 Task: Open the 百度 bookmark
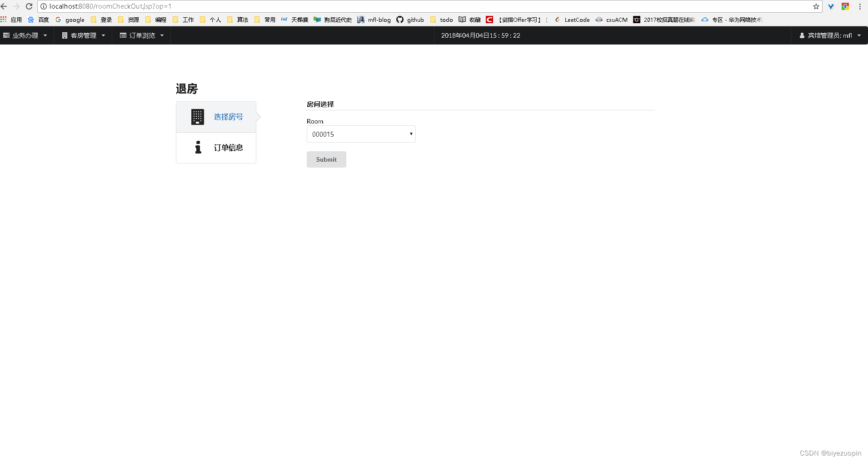pos(38,20)
